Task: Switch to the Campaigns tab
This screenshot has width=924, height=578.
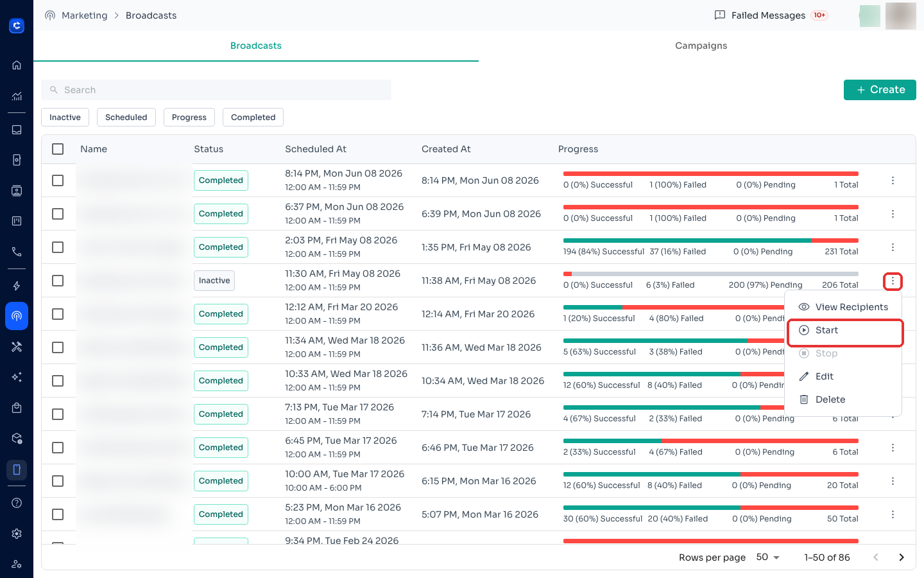Action: pyautogui.click(x=701, y=46)
